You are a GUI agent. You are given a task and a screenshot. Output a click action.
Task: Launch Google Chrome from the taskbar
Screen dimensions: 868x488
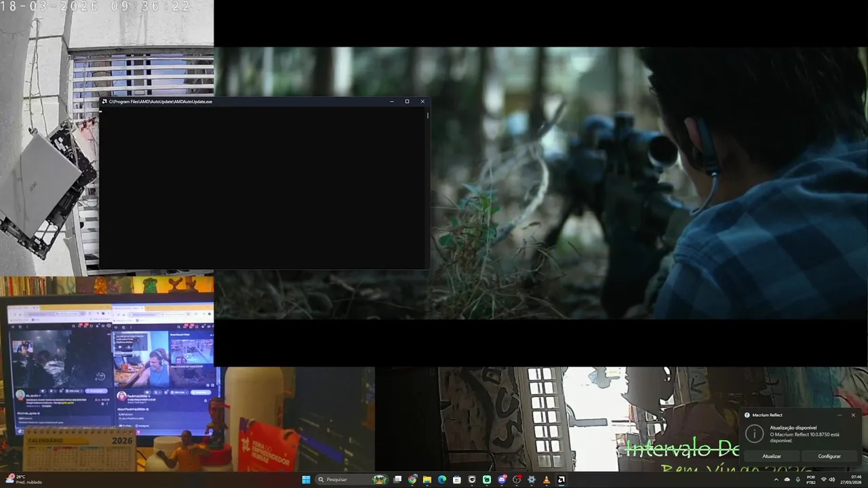(412, 479)
